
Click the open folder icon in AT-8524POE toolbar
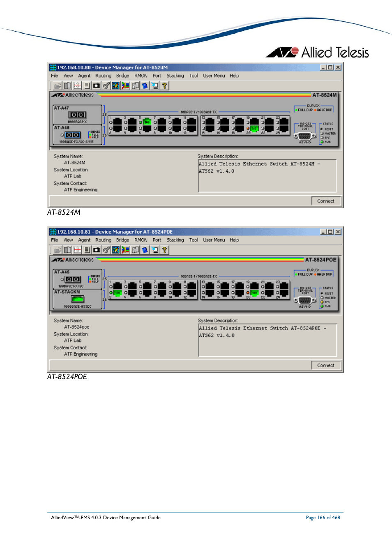[58, 250]
